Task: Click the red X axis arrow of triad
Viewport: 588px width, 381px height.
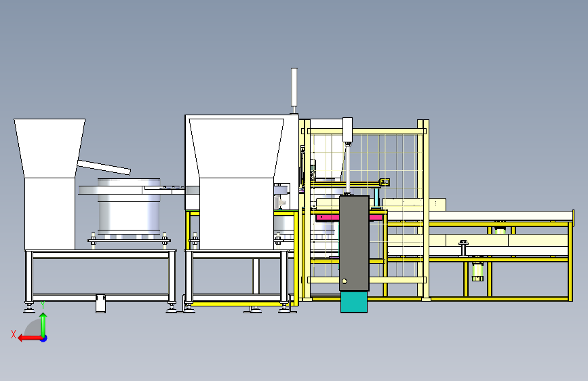Action: (30, 338)
